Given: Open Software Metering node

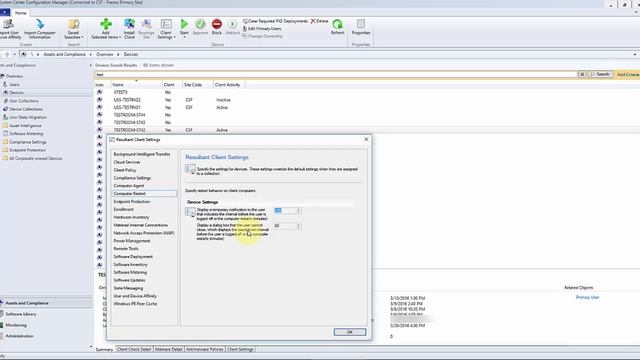Looking at the screenshot, I should click(26, 133).
